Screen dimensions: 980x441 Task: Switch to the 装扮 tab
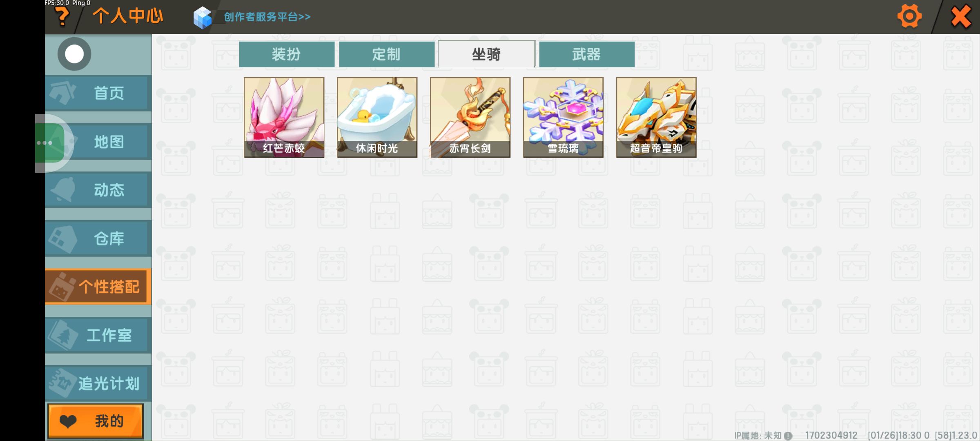point(287,54)
